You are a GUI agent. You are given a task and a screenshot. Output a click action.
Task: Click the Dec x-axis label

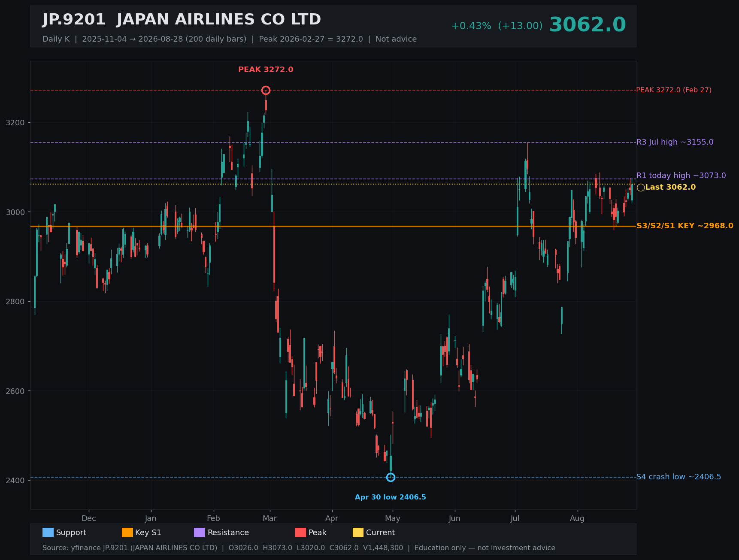pyautogui.click(x=89, y=518)
